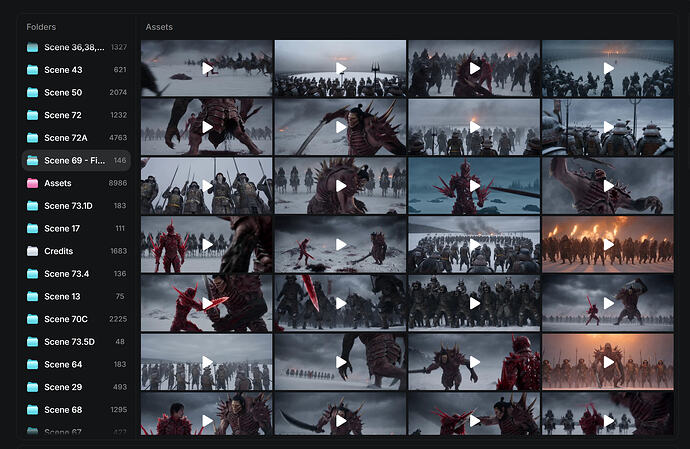This screenshot has width=690, height=449.
Task: Click the pink Assets folder icon
Action: tap(32, 183)
